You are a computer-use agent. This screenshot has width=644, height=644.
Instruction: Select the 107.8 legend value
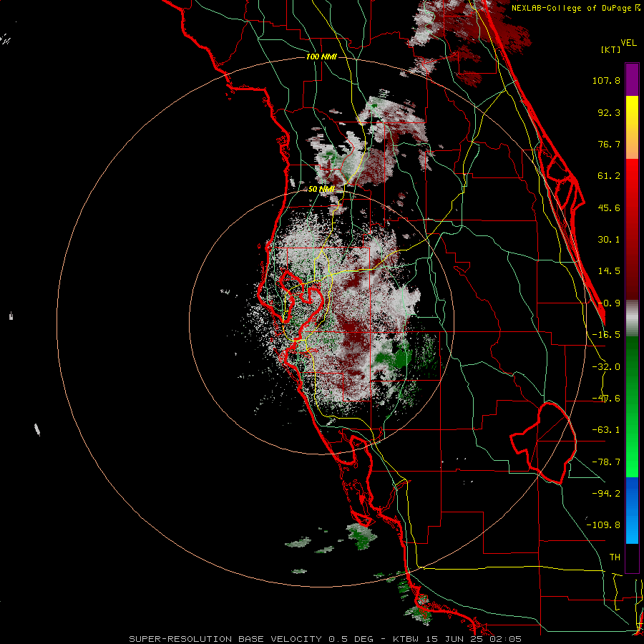coord(606,80)
